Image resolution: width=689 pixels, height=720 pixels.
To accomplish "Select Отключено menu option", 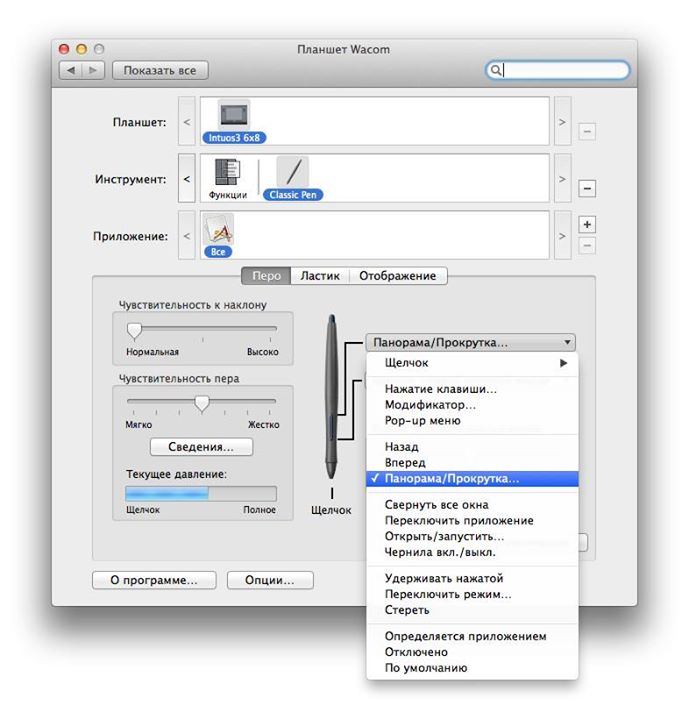I will (417, 652).
